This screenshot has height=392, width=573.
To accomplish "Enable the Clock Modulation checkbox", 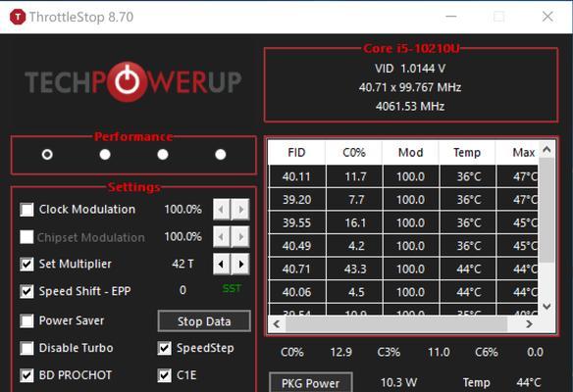I will pyautogui.click(x=26, y=210).
